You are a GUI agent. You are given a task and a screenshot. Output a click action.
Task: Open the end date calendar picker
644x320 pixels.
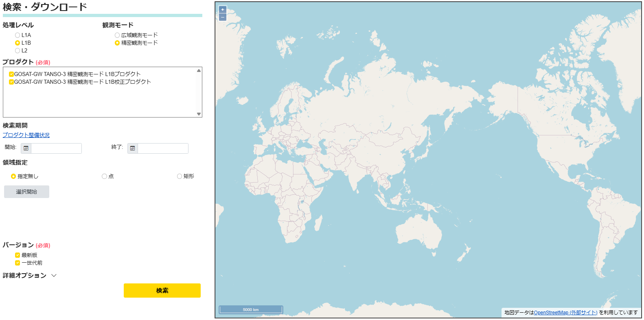click(133, 148)
